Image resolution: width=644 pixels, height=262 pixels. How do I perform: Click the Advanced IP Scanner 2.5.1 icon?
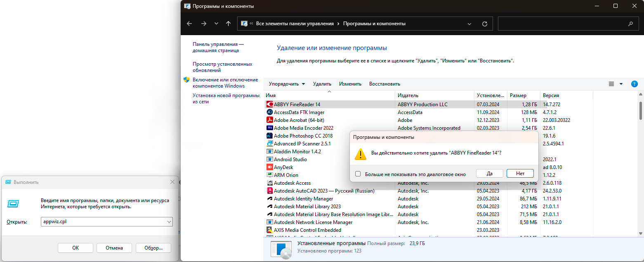(x=270, y=144)
